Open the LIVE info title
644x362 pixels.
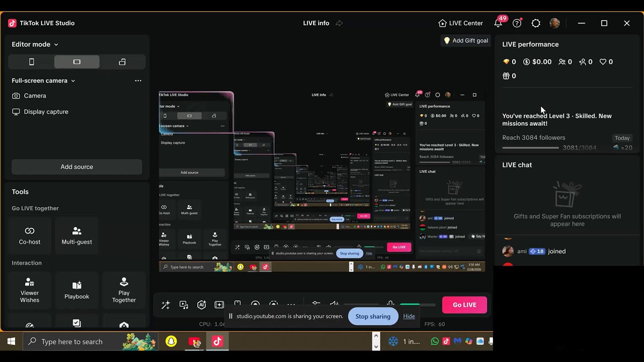316,23
